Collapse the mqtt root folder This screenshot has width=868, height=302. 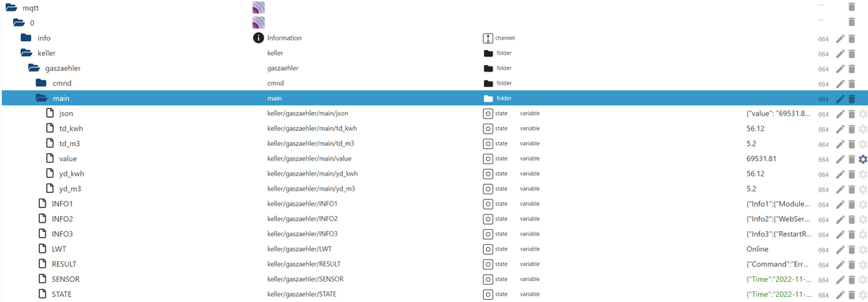point(11,8)
